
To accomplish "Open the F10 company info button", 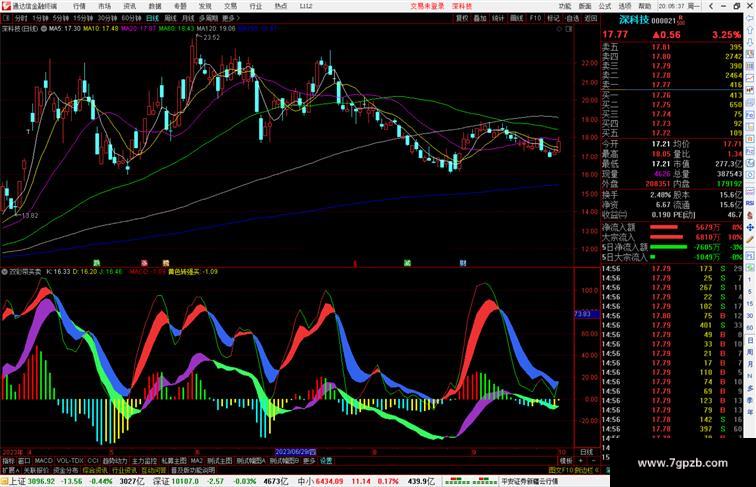I will [x=535, y=18].
